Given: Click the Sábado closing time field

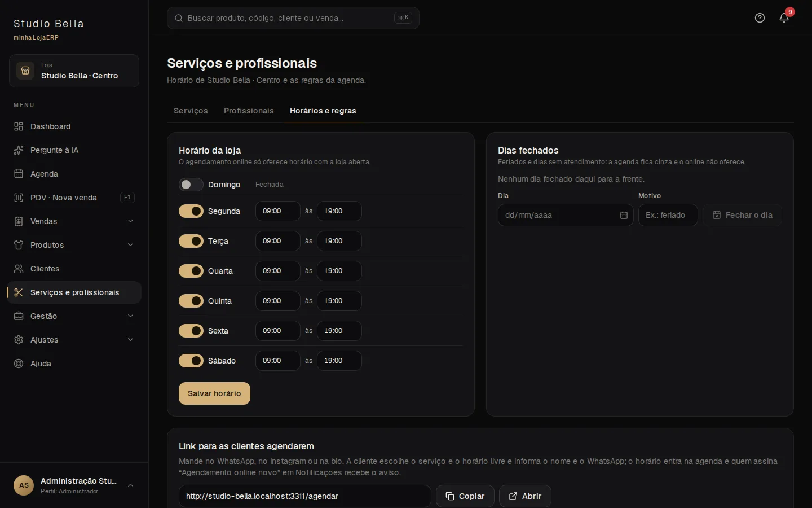Looking at the screenshot, I should click(339, 361).
